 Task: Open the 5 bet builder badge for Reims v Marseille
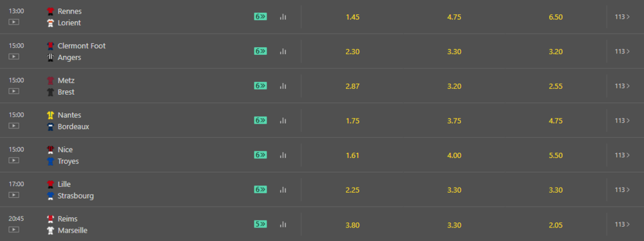click(260, 224)
